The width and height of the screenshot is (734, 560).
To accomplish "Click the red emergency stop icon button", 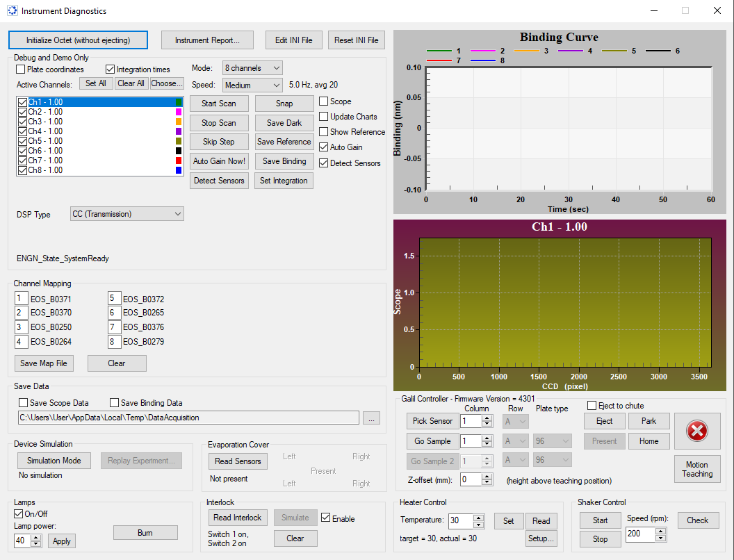I will coord(696,431).
